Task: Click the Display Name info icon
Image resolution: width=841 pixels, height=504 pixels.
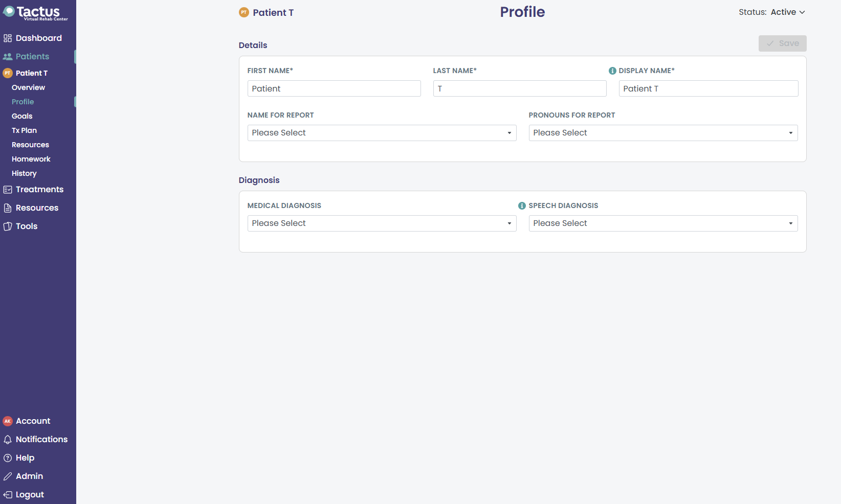Action: pyautogui.click(x=612, y=71)
